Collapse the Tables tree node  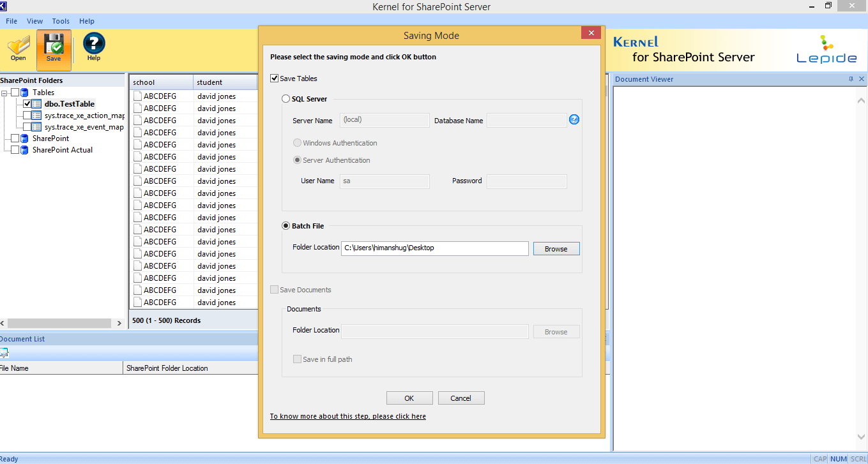[x=5, y=93]
